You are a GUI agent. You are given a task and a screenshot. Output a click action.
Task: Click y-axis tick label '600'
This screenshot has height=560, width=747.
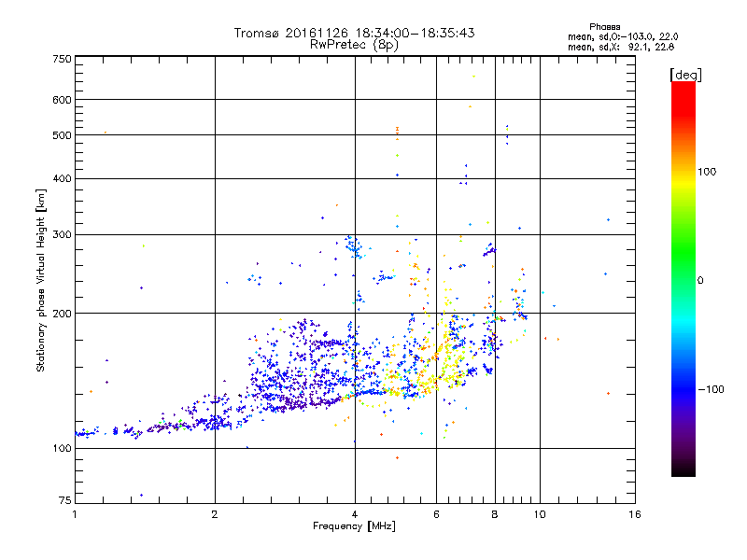click(x=62, y=100)
